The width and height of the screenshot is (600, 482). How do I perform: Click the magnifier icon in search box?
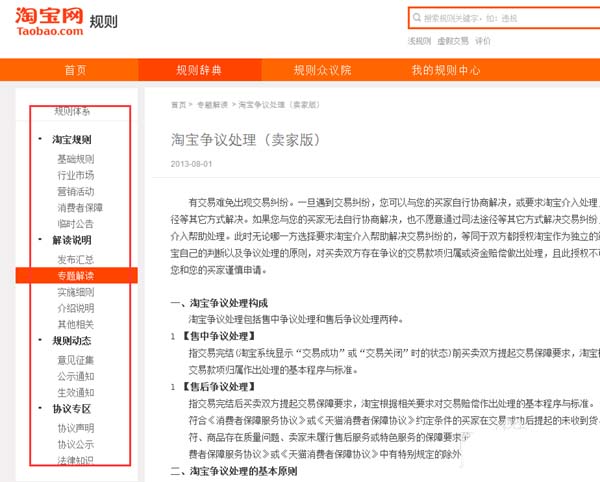(x=417, y=18)
